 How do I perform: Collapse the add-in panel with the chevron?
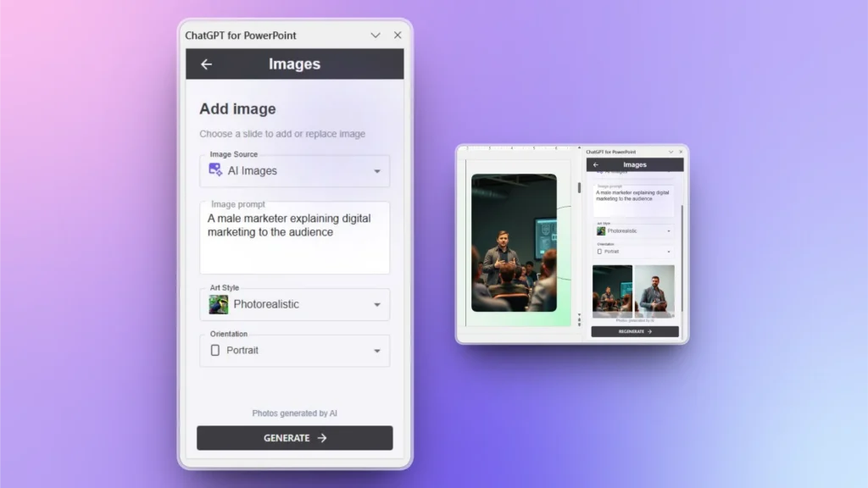point(376,35)
